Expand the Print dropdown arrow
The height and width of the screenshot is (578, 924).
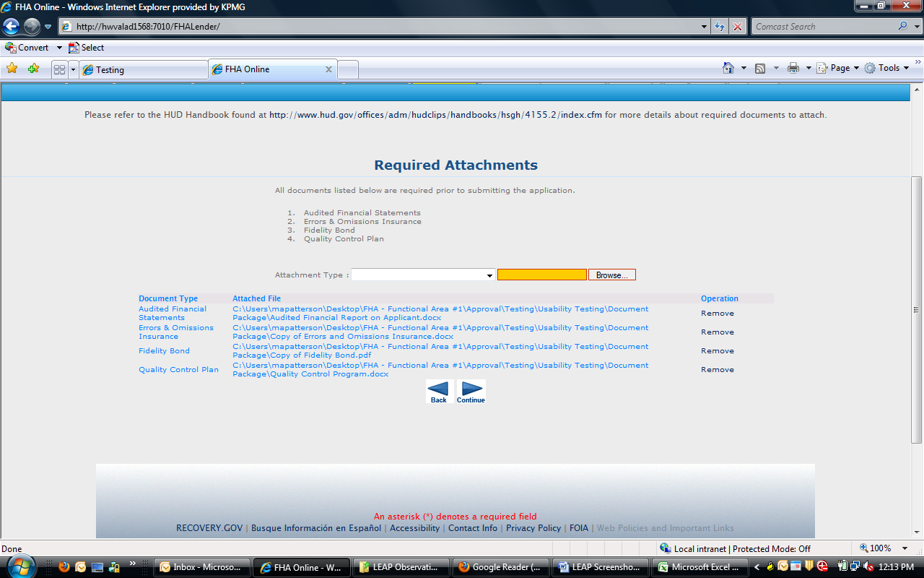[x=808, y=68]
